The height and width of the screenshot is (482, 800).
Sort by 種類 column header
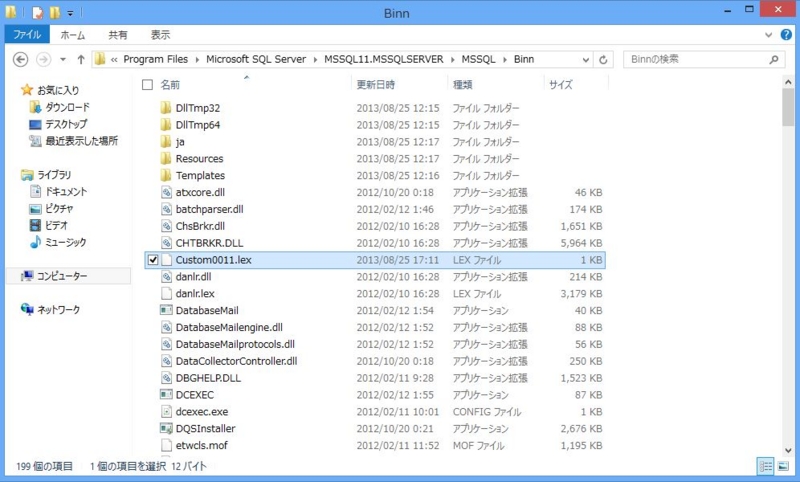click(x=463, y=85)
